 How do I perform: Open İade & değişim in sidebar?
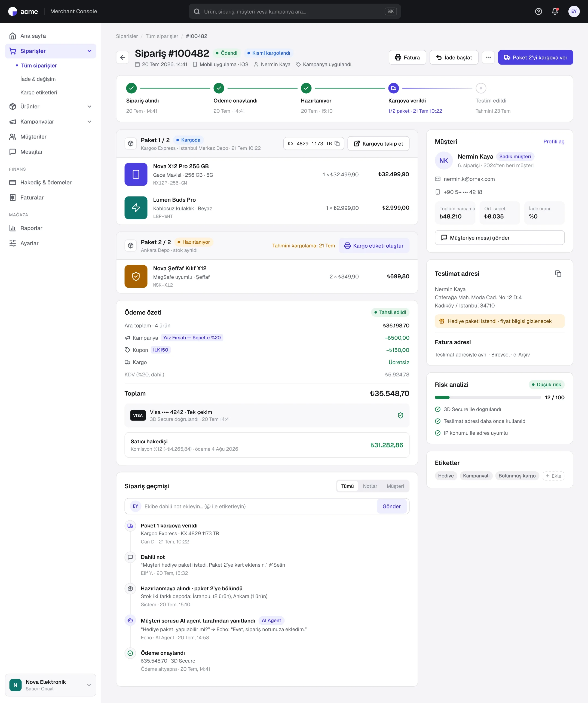pos(38,79)
